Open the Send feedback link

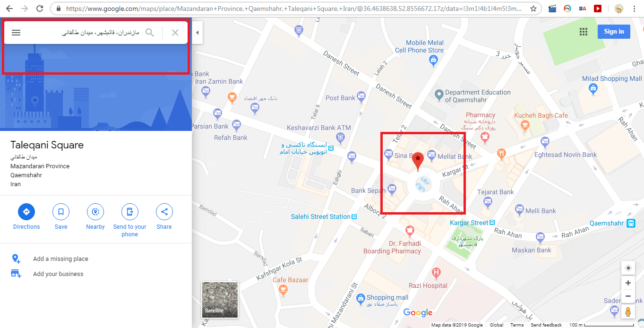(546, 325)
